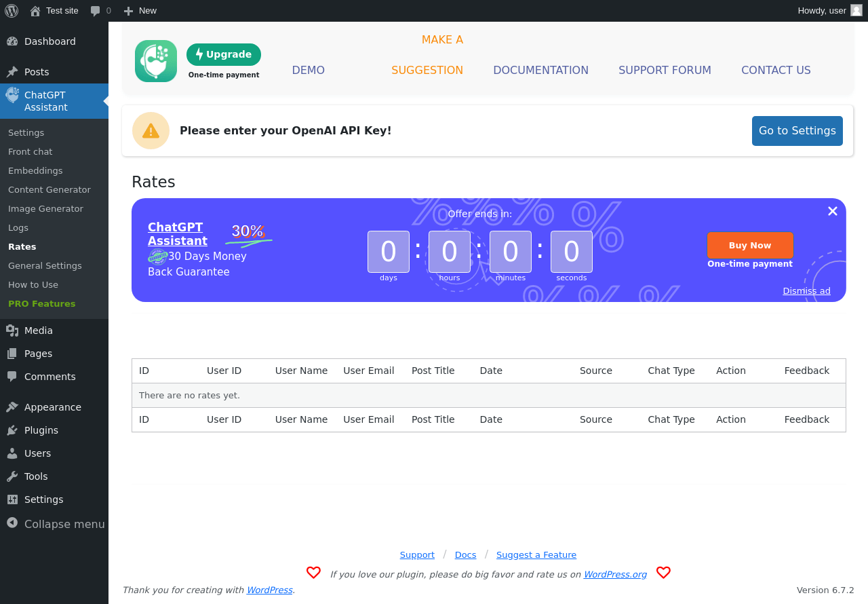Click the Tools wrench icon
Image resolution: width=868 pixels, height=604 pixels.
pos(12,476)
